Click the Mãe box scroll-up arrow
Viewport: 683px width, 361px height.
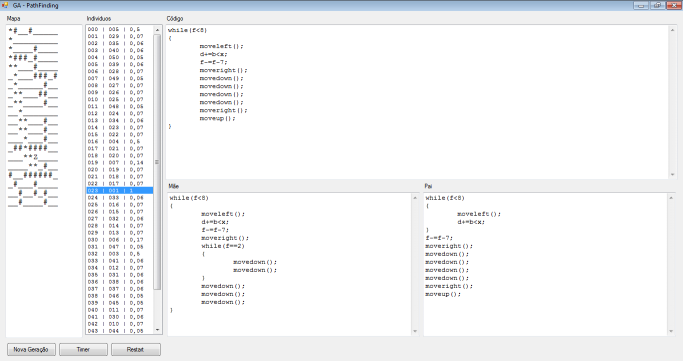(415, 198)
